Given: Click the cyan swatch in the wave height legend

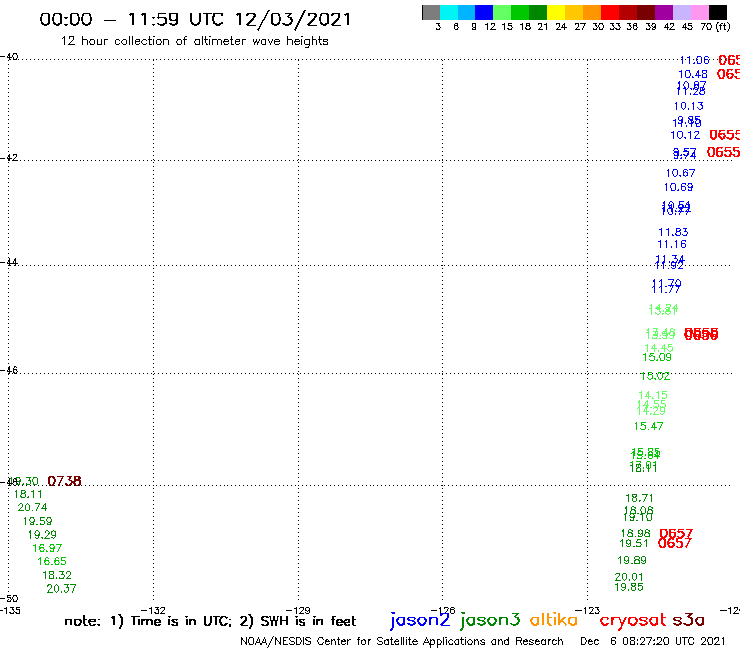Looking at the screenshot, I should click(x=449, y=12).
